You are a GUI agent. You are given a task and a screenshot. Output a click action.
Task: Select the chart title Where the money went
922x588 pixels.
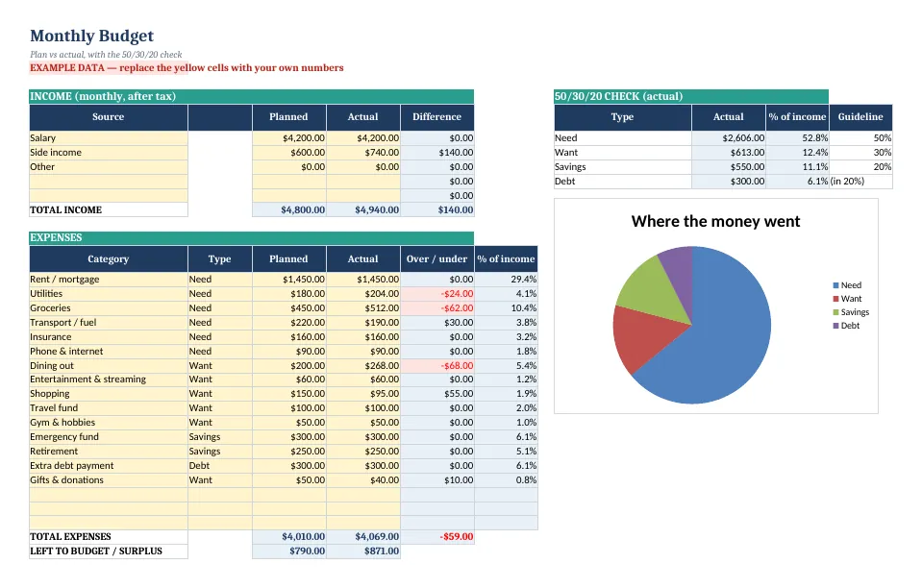[715, 221]
